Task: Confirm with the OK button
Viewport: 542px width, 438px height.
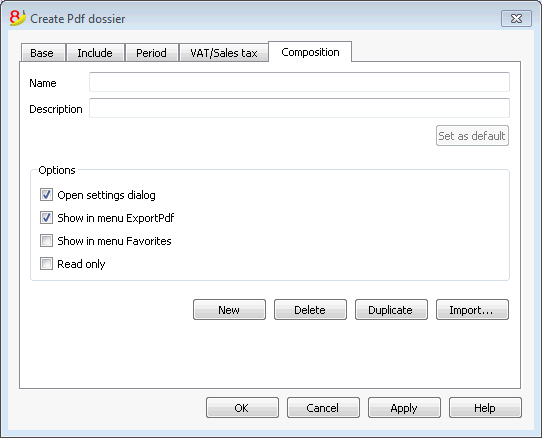Action: click(242, 408)
